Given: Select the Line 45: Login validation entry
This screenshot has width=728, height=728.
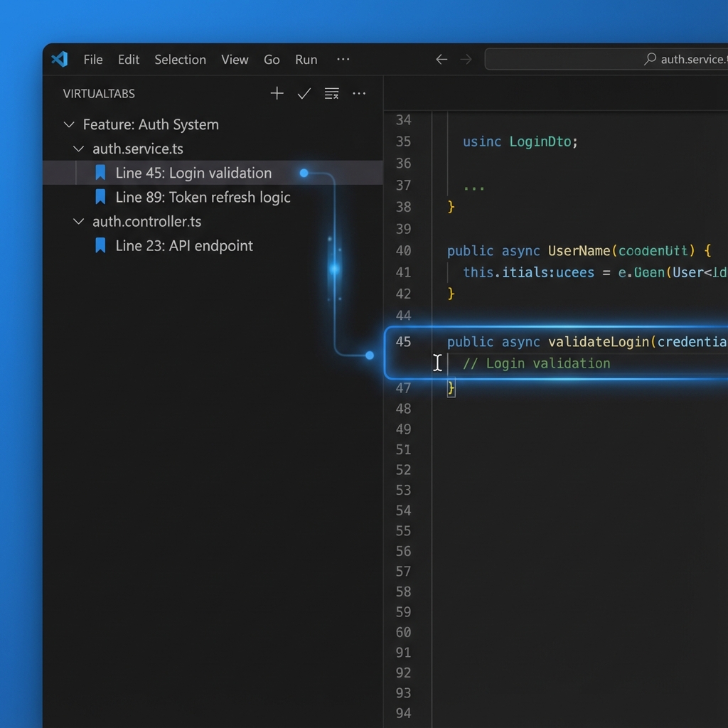Looking at the screenshot, I should pyautogui.click(x=193, y=173).
